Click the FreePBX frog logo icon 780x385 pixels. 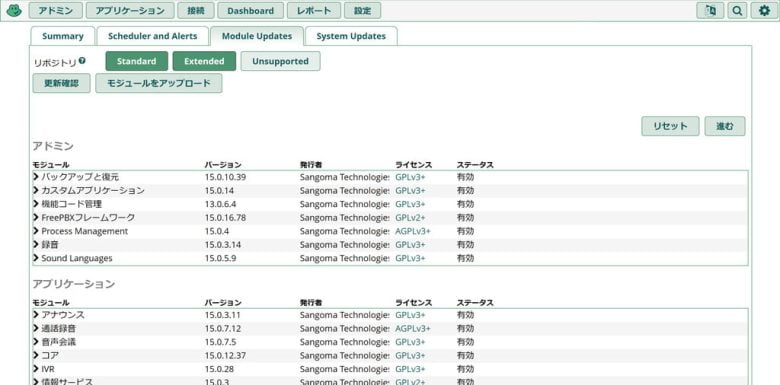click(x=14, y=10)
